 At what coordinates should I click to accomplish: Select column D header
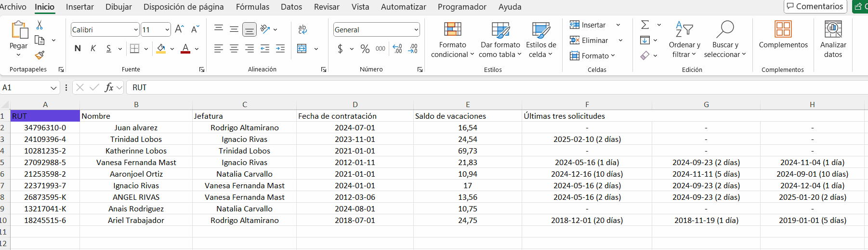point(355,104)
